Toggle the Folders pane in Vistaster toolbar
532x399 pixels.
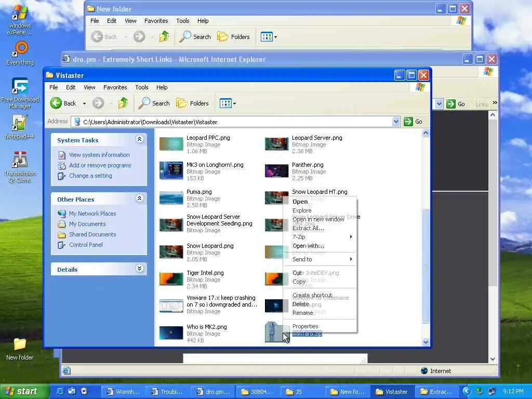[192, 103]
